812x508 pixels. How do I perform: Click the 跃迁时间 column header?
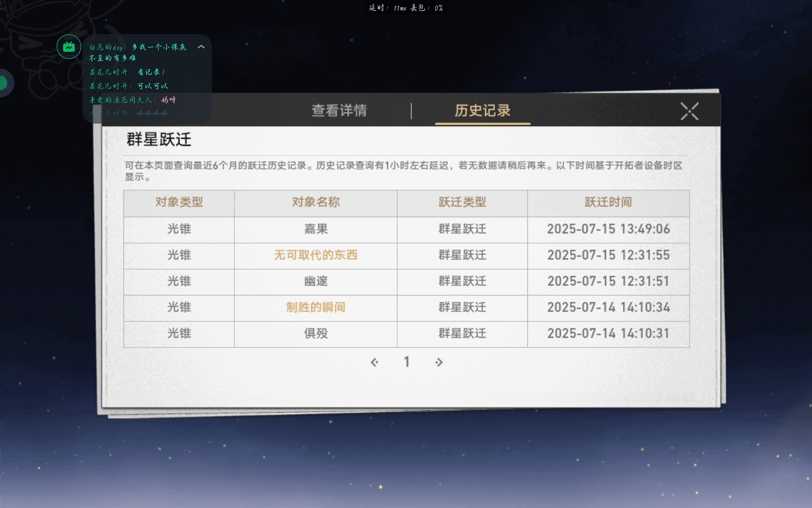point(608,202)
